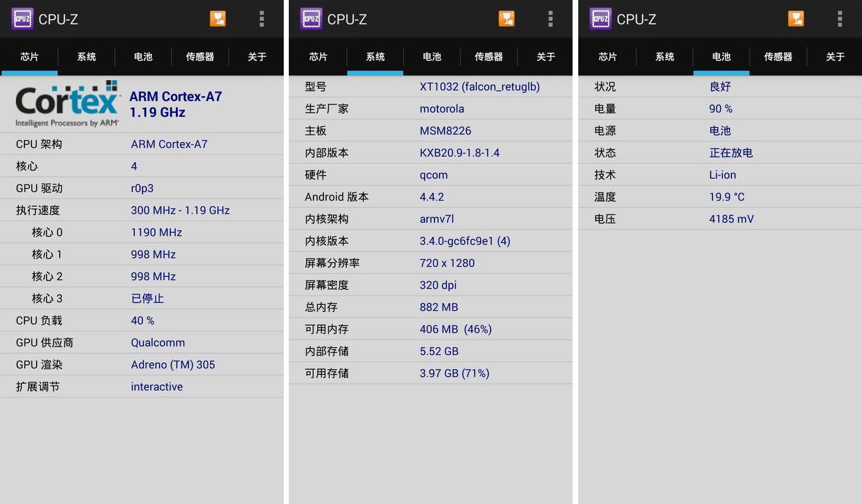Select the 型号 XT1032 row
The height and width of the screenshot is (504, 862).
pos(431,87)
